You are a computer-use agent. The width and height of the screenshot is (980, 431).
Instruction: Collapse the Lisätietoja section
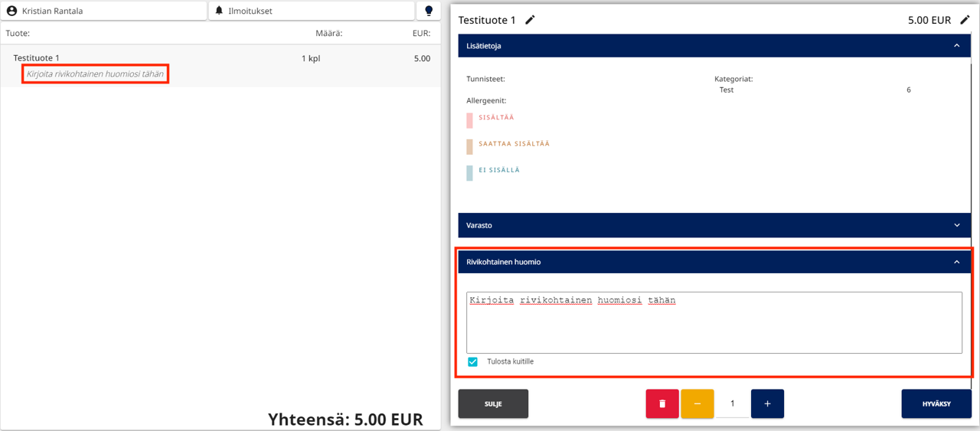coord(956,46)
